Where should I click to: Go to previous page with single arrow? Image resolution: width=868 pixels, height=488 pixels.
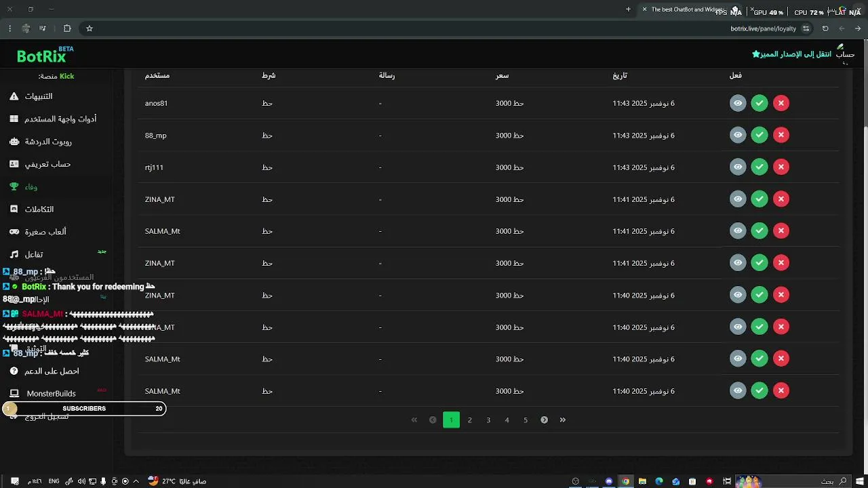433,420
